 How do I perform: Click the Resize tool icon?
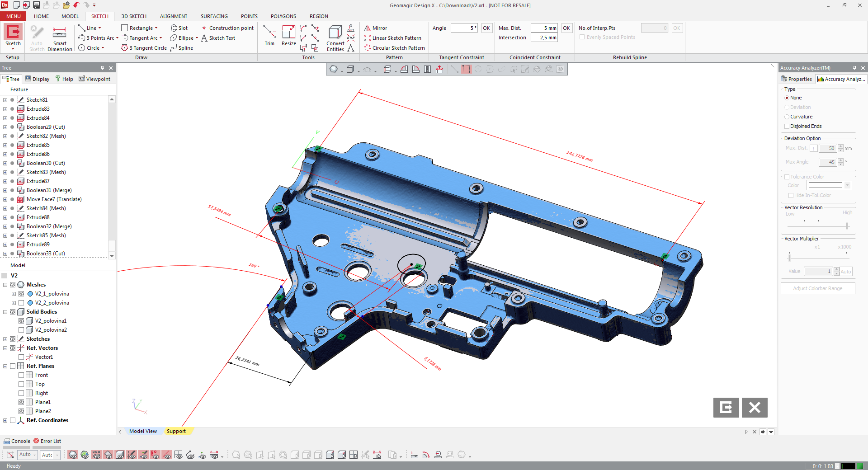(288, 33)
